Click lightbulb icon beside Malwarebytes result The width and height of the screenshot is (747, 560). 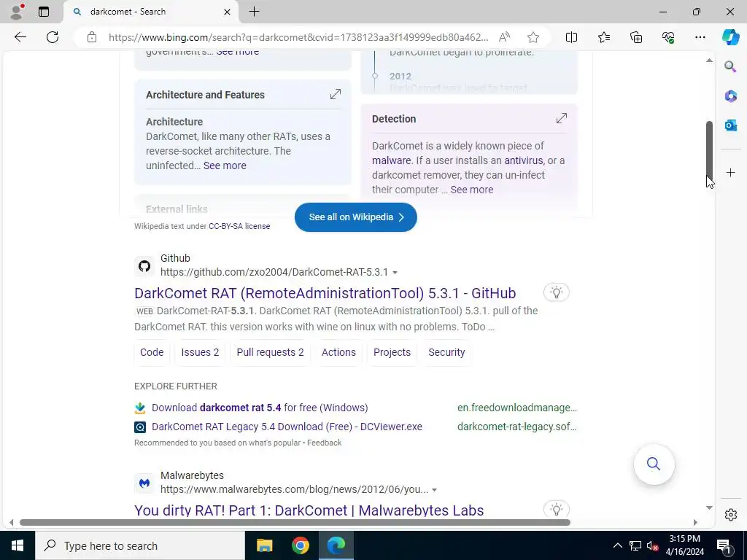pyautogui.click(x=556, y=509)
